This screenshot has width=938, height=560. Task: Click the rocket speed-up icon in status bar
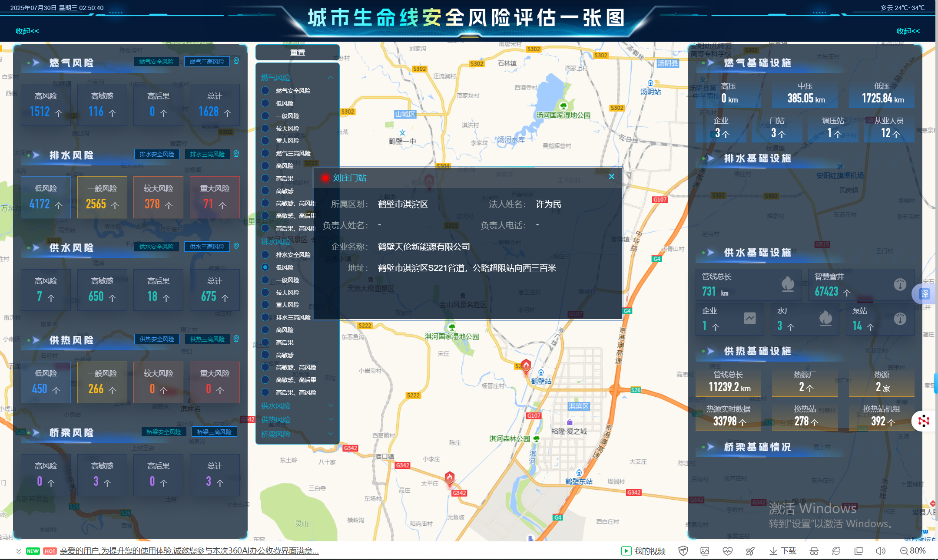click(x=750, y=551)
